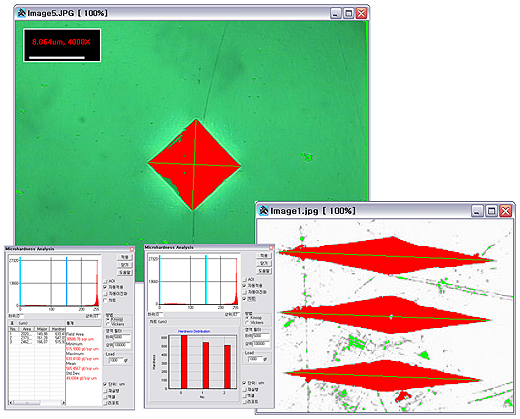The image size is (520, 419).
Task: Click the red diamond indentation in Image5.JPG
Action: (x=194, y=164)
